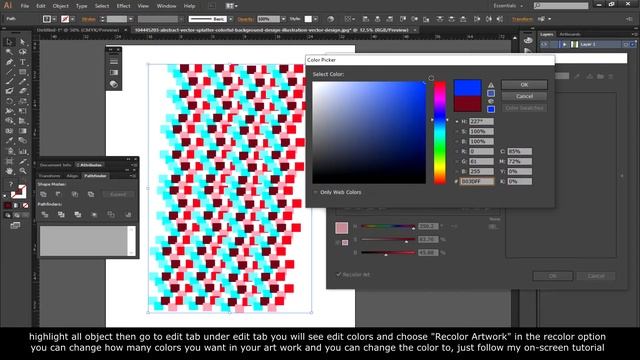
Task: Select the Gradient tool
Action: (22, 131)
